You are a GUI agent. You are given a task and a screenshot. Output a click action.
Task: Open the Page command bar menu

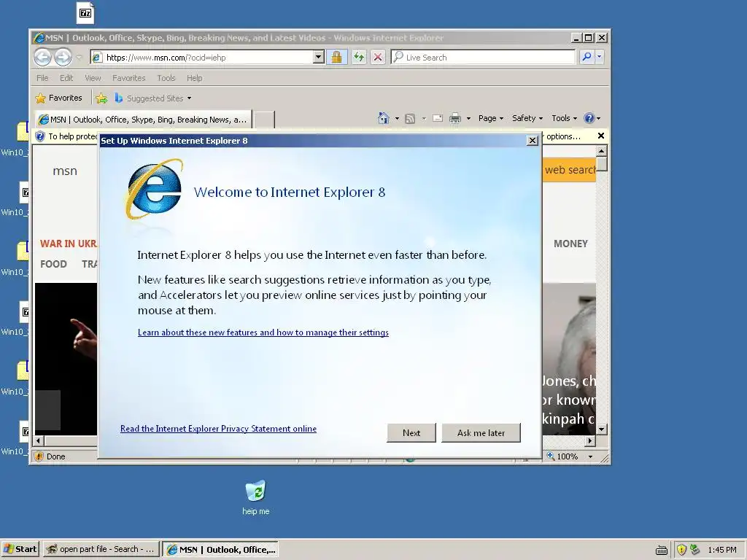[x=491, y=118]
